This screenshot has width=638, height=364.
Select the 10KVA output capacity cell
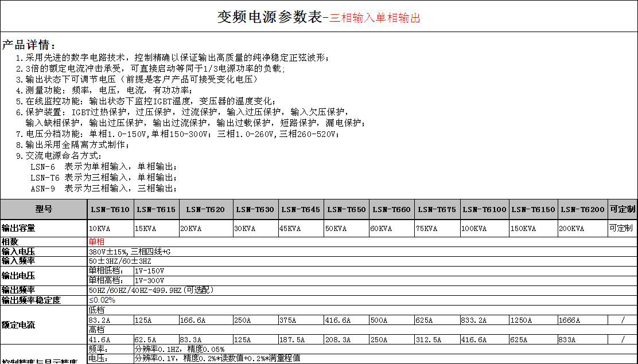pyautogui.click(x=110, y=228)
